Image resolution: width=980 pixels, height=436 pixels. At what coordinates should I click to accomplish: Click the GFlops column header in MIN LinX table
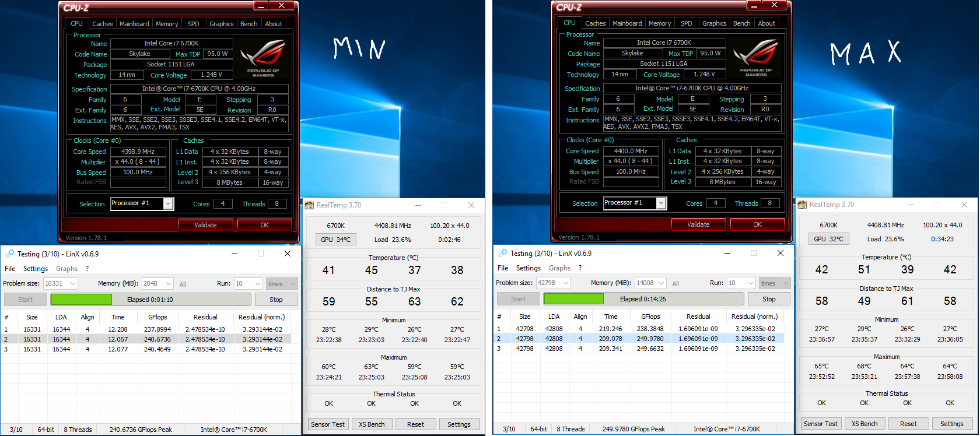(x=157, y=317)
